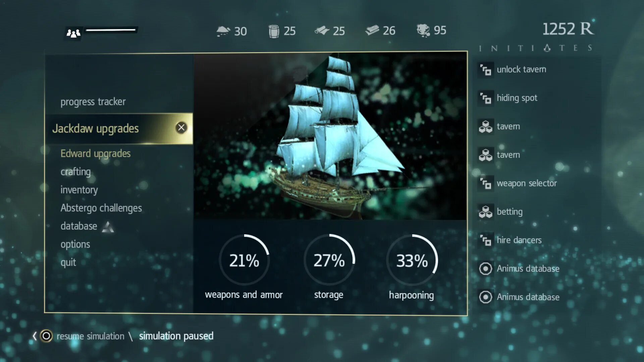Viewport: 644px width, 362px height.
Task: Select the Animus skull/bounty icon
Action: [423, 30]
